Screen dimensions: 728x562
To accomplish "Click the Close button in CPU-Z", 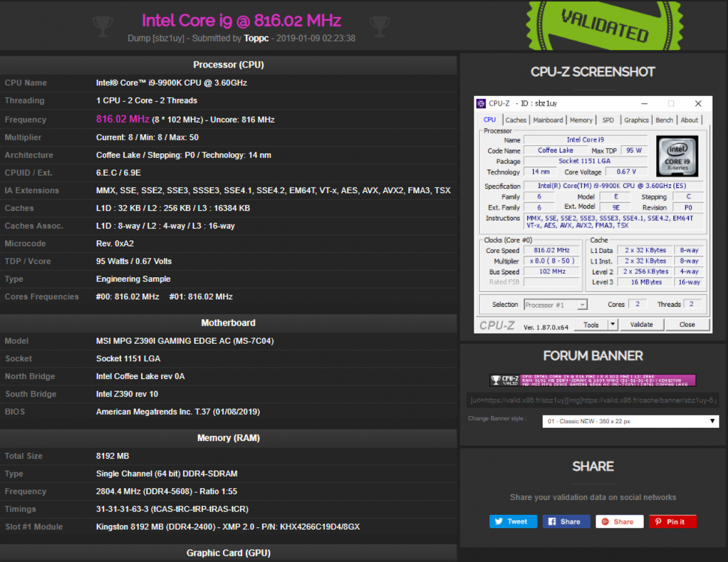I will coord(687,325).
